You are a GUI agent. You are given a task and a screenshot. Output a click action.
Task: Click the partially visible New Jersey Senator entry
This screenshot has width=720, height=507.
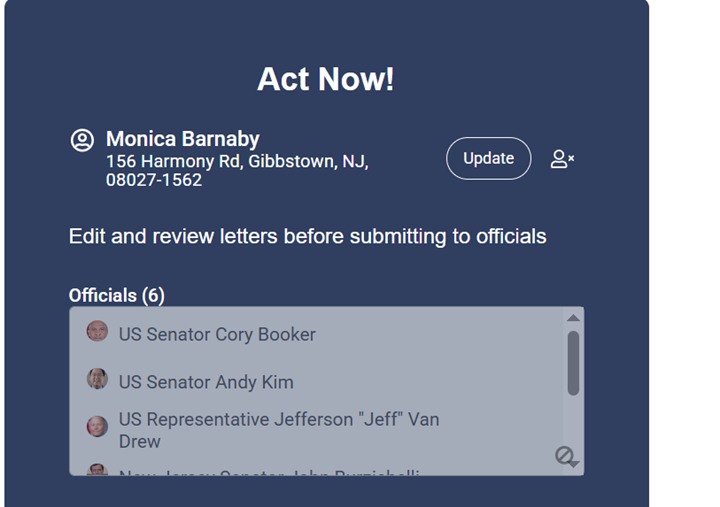tap(270, 472)
